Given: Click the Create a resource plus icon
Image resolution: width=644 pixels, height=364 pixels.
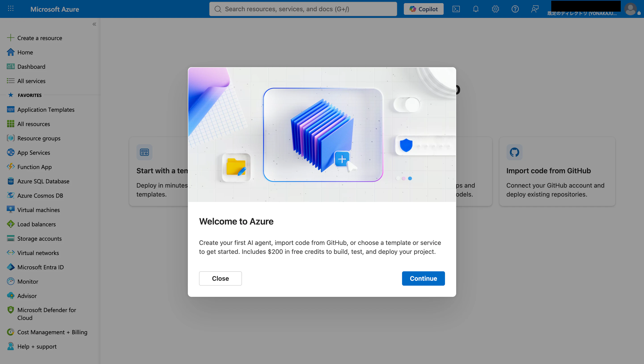Looking at the screenshot, I should (11, 38).
